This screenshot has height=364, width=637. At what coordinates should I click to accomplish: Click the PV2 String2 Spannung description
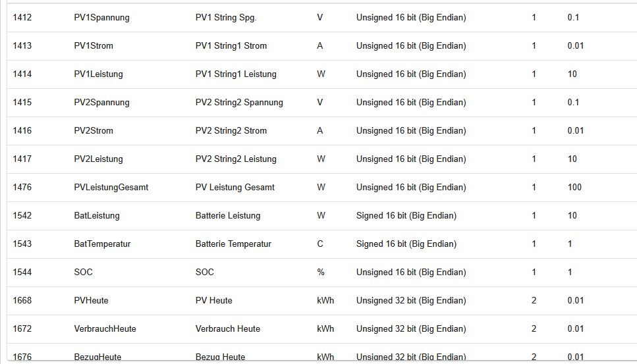(x=239, y=103)
